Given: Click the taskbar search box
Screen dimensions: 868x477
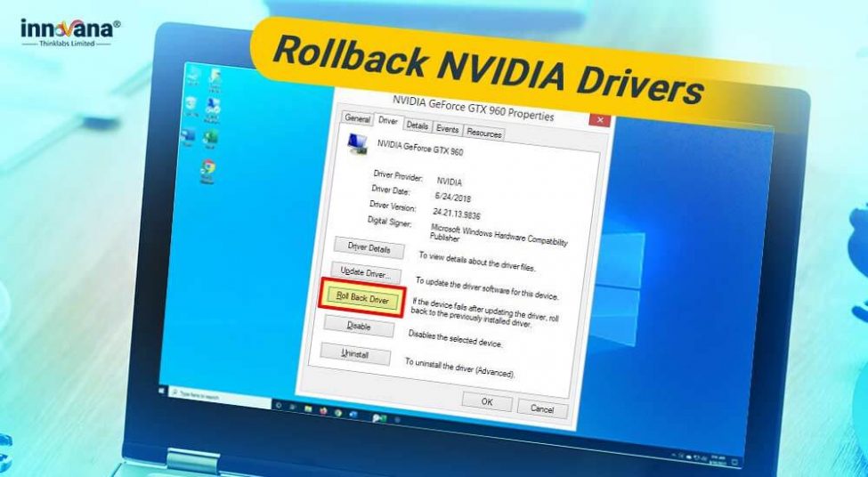Looking at the screenshot, I should coord(220,397).
